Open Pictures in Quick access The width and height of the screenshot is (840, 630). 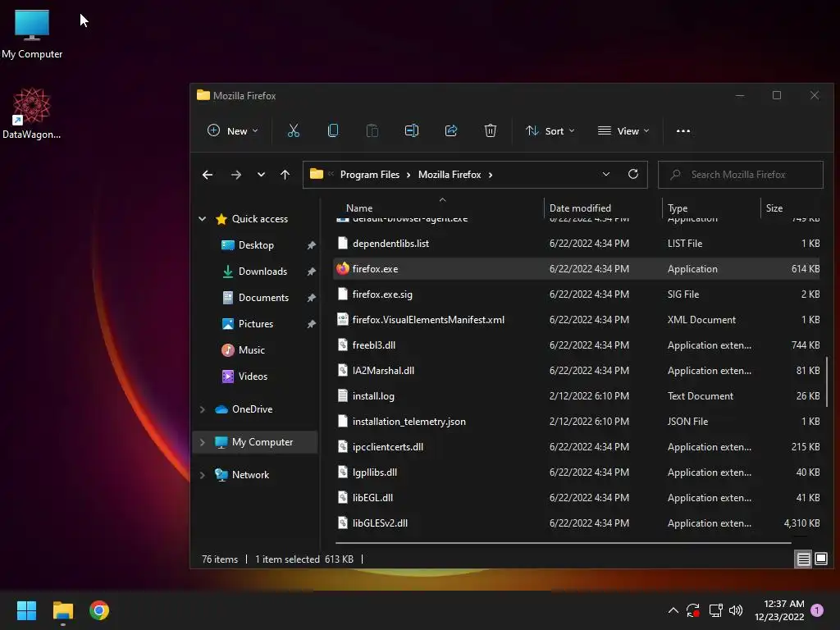pyautogui.click(x=256, y=323)
